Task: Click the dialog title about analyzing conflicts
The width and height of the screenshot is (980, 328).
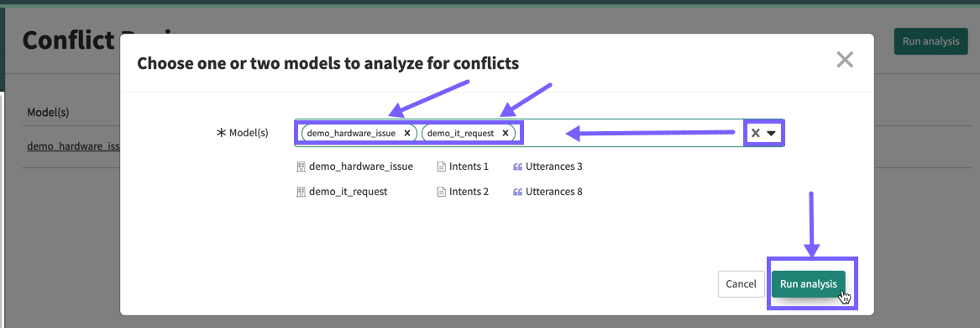Action: [x=328, y=63]
